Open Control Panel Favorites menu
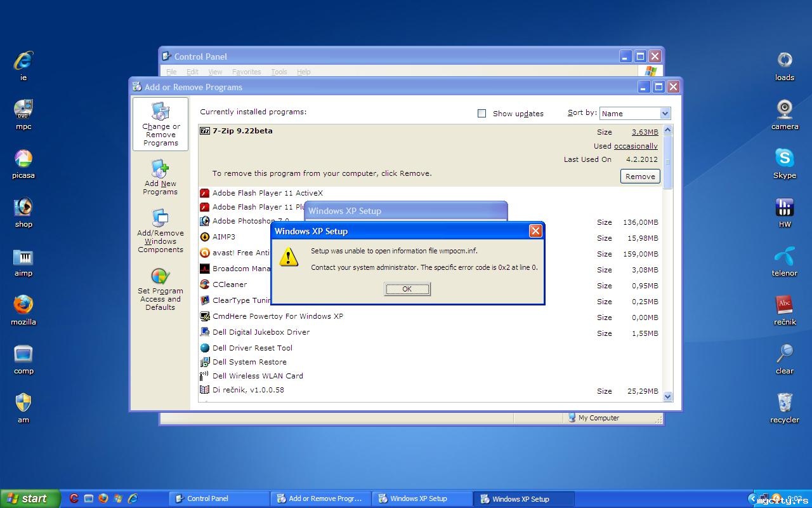Screen dimensions: 812x508 pyautogui.click(x=246, y=72)
